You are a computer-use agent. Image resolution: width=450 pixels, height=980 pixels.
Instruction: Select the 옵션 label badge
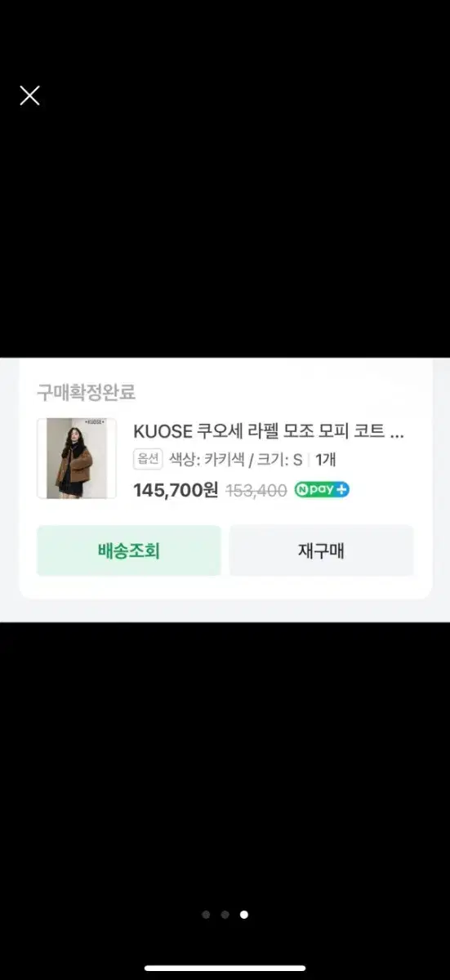[148, 459]
